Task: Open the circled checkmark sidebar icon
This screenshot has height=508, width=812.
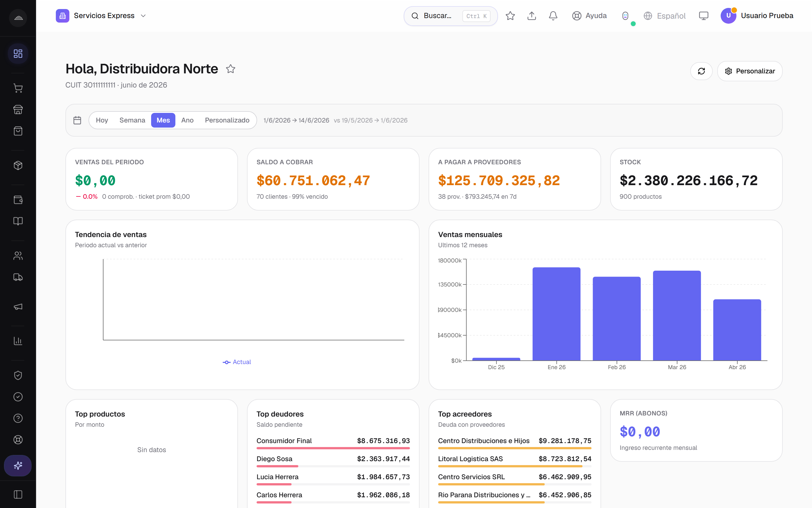Action: [x=18, y=397]
